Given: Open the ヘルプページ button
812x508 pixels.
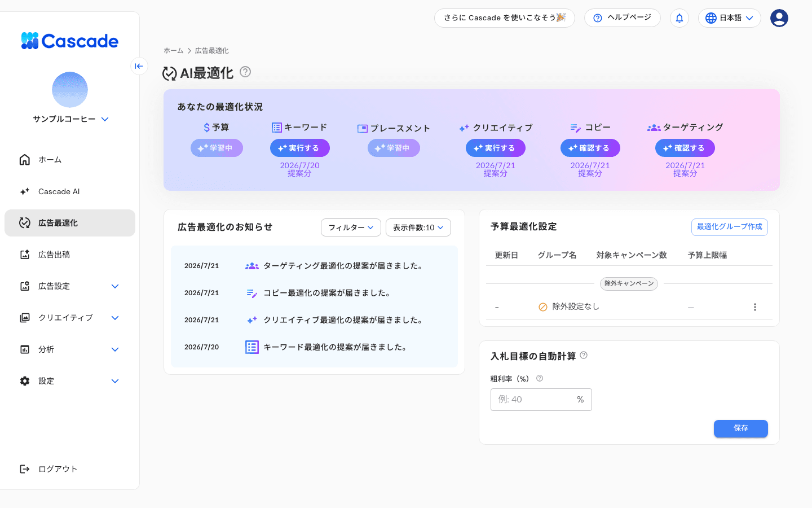Looking at the screenshot, I should point(623,18).
